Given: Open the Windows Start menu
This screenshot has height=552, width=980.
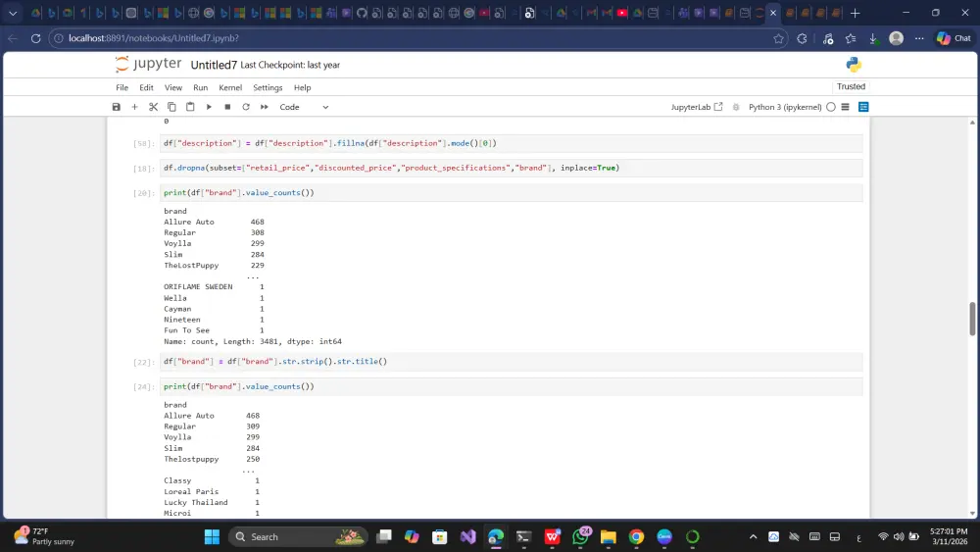Looking at the screenshot, I should pos(212,536).
